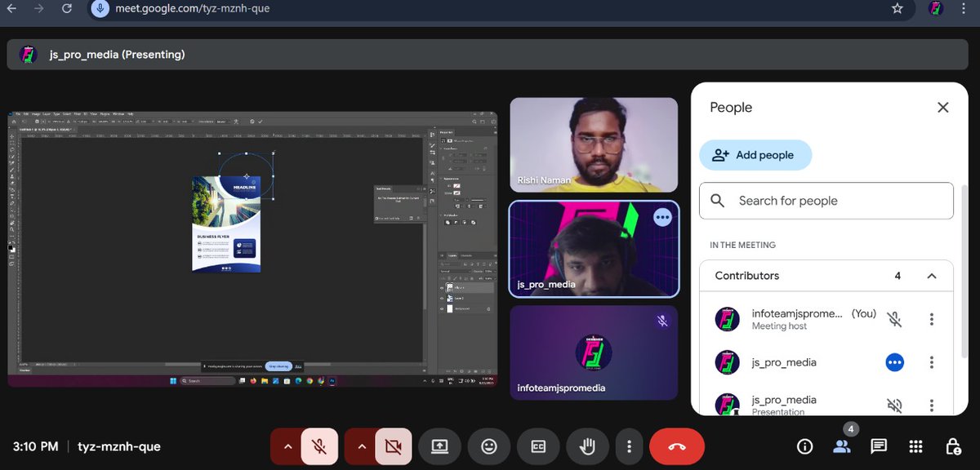Close the People side panel

tap(943, 108)
